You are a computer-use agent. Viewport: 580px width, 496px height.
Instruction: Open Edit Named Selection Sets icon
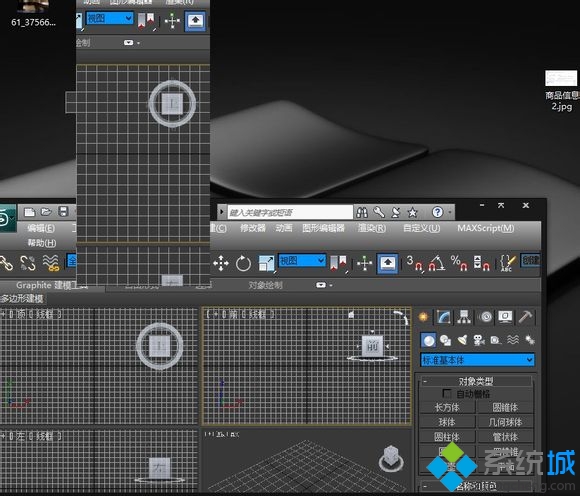coord(507,263)
